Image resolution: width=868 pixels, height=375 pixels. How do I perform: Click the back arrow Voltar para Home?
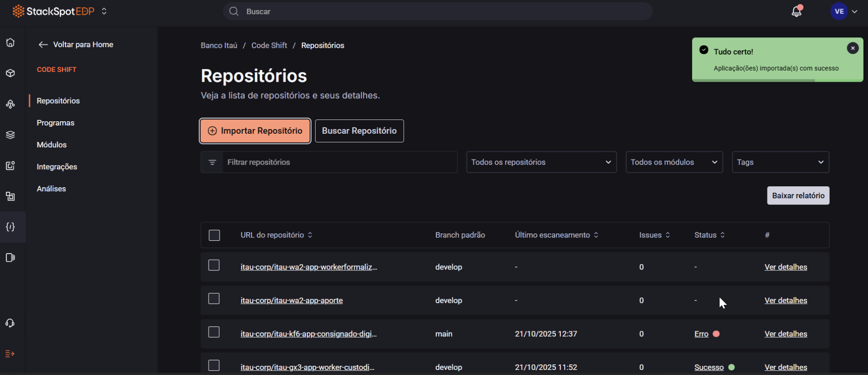[43, 45]
